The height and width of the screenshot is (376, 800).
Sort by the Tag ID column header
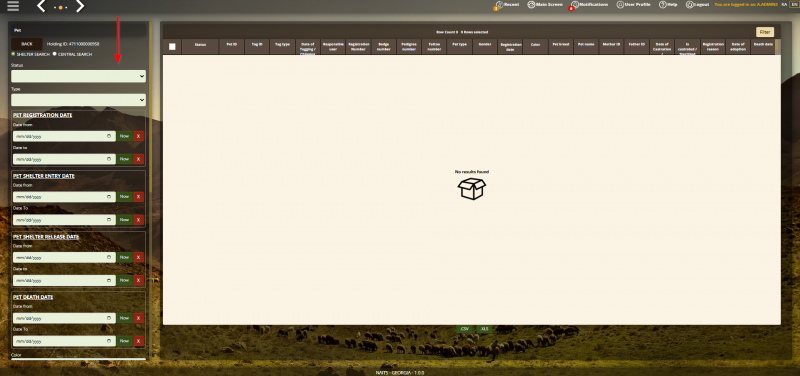[x=257, y=46]
